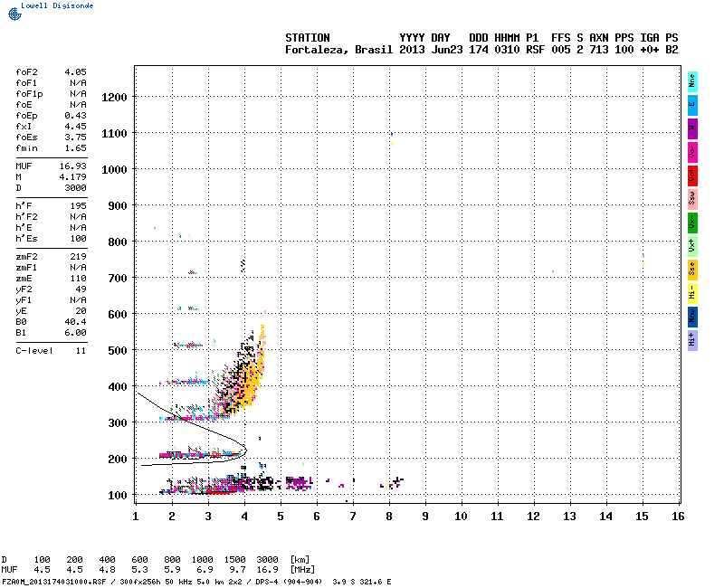Click the Lowell Digisonde globe logo

click(14, 14)
